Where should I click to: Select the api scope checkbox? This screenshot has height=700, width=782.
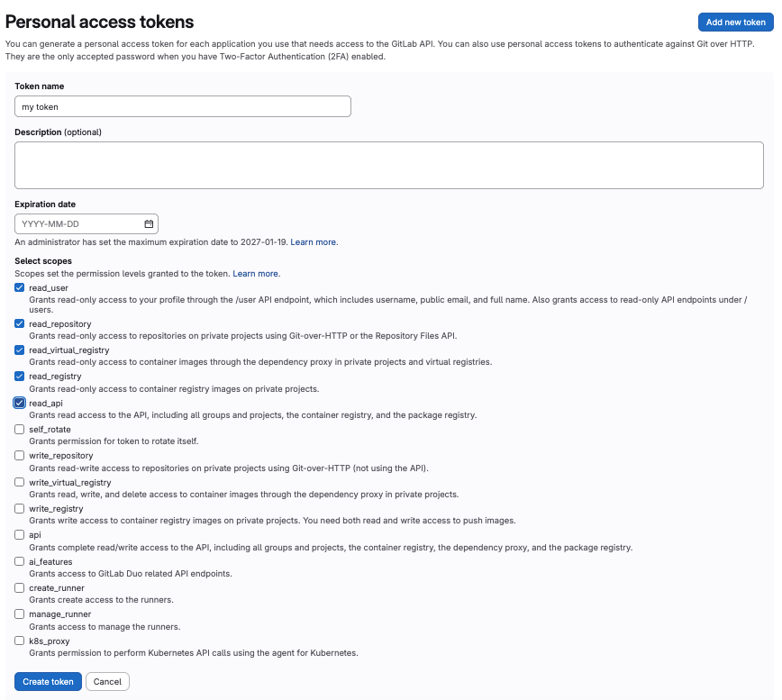(20, 535)
